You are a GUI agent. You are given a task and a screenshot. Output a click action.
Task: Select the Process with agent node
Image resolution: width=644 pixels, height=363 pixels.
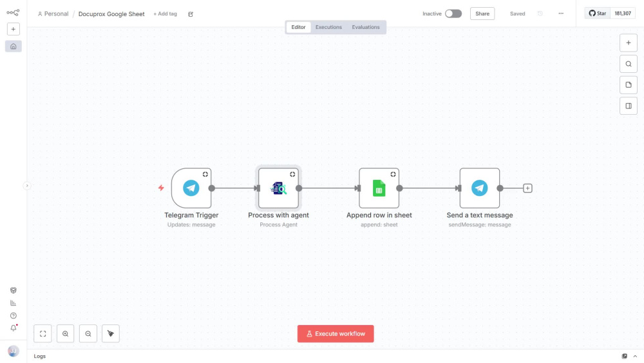pos(278,188)
